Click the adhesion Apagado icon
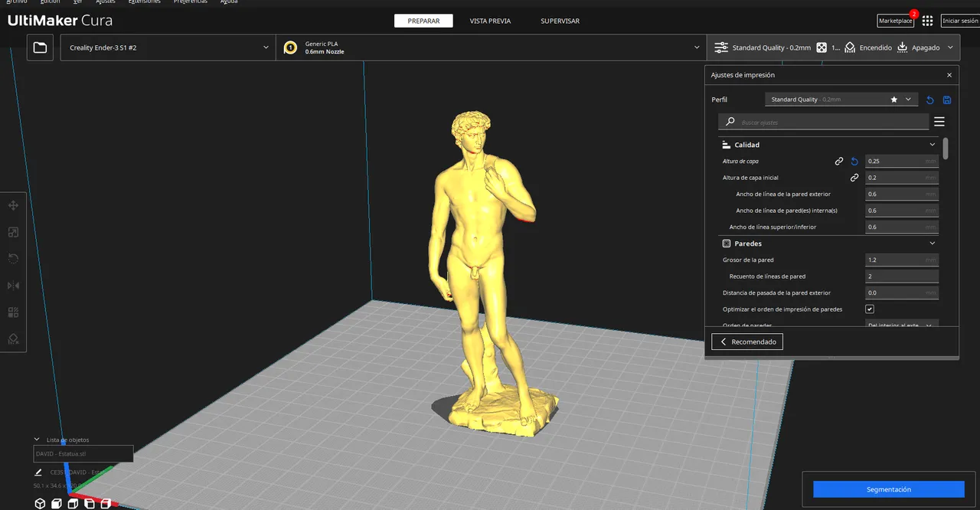980x510 pixels. 902,47
